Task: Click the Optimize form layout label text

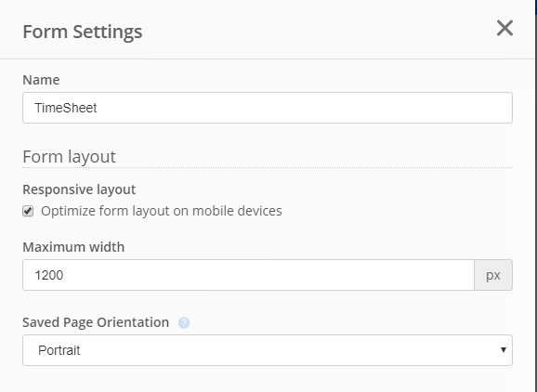Action: [162, 211]
